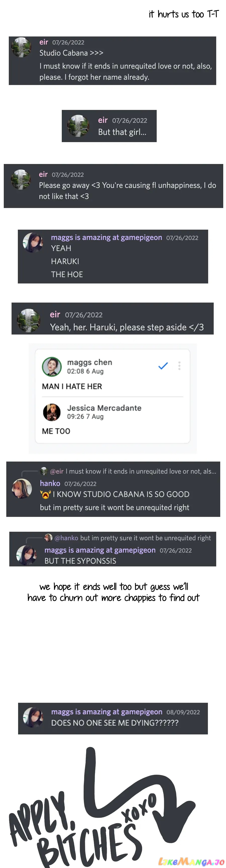Screen dimensions: 226x868
Task: Click hanko's avatar with the face mask
Action: click(22, 488)
